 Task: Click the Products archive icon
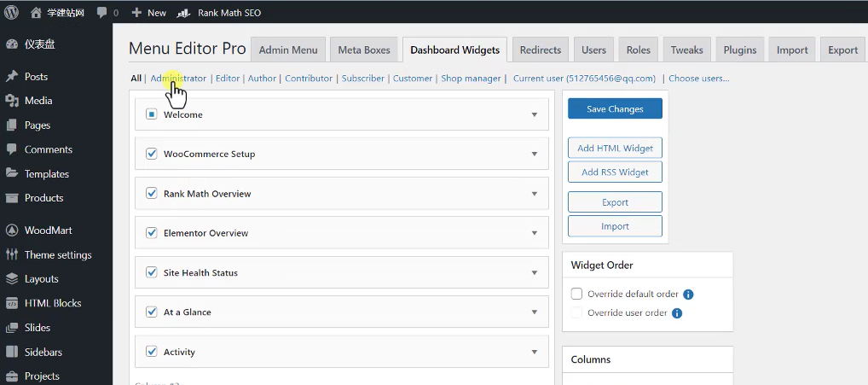[12, 198]
